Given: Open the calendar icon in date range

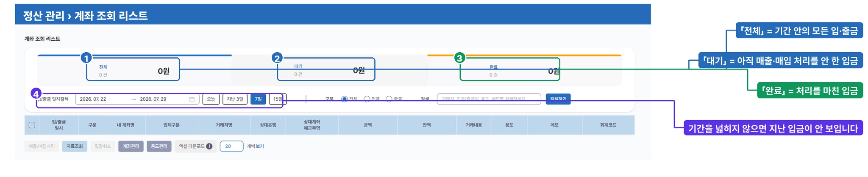Looking at the screenshot, I should point(192,99).
